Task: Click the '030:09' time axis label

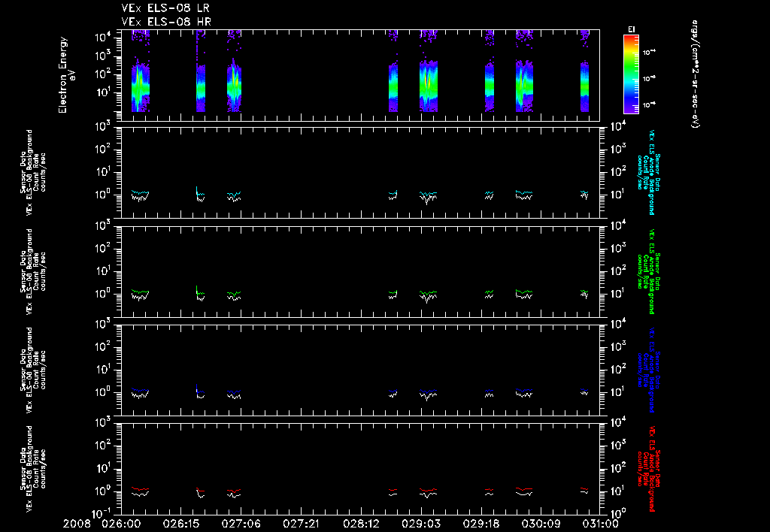Action: coord(541,524)
